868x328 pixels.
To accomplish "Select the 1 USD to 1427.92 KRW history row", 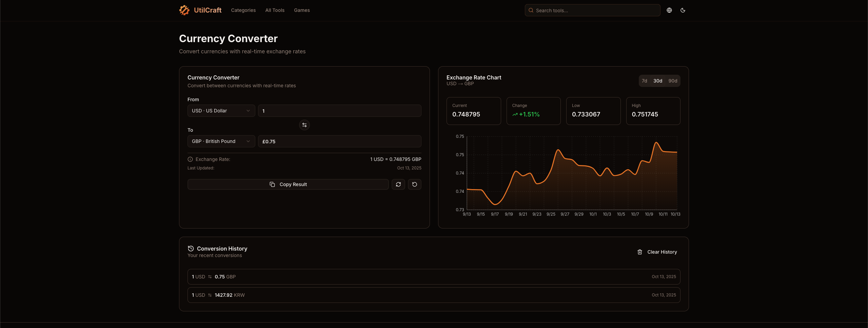I will [434, 295].
